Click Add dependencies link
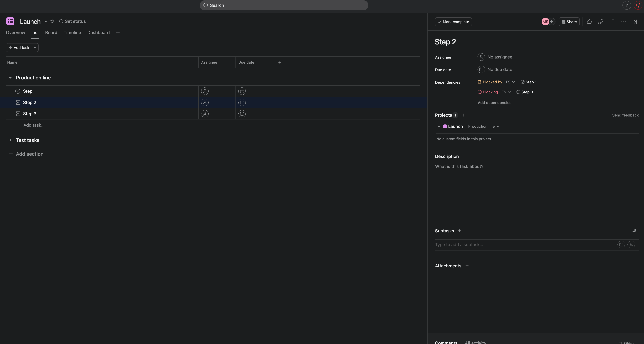This screenshot has height=344, width=644. point(495,103)
